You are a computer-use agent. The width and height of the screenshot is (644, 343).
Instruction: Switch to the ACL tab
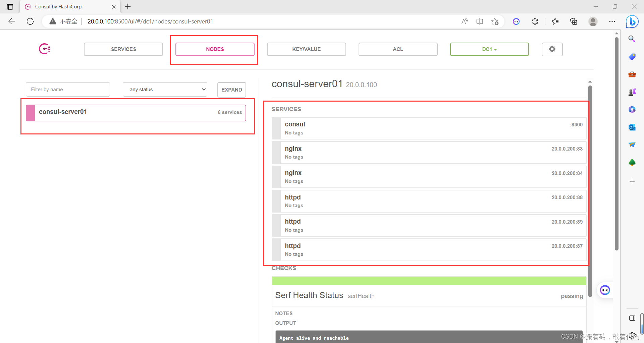tap(398, 49)
